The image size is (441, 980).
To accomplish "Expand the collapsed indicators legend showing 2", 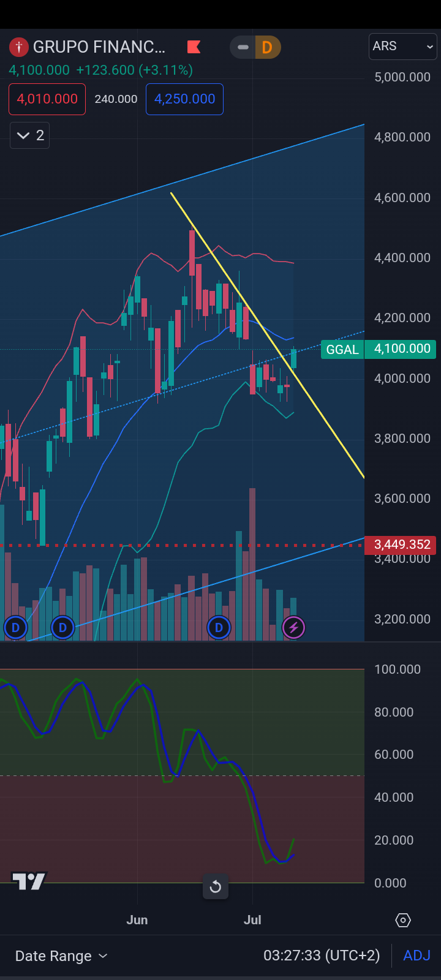I will [x=30, y=135].
